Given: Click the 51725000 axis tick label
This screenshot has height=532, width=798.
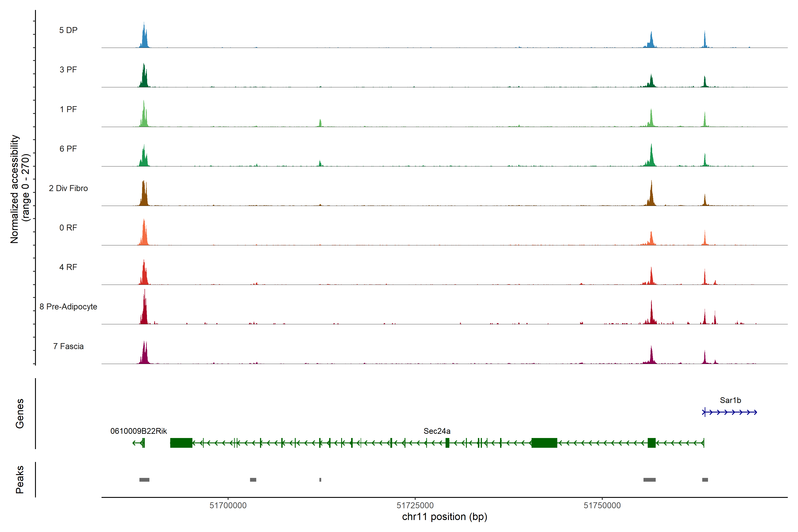Looking at the screenshot, I should click(415, 506).
